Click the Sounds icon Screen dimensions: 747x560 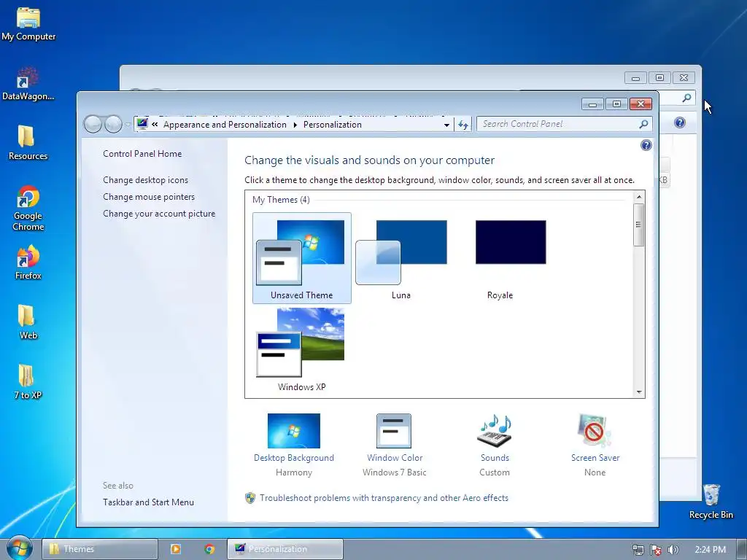tap(495, 430)
